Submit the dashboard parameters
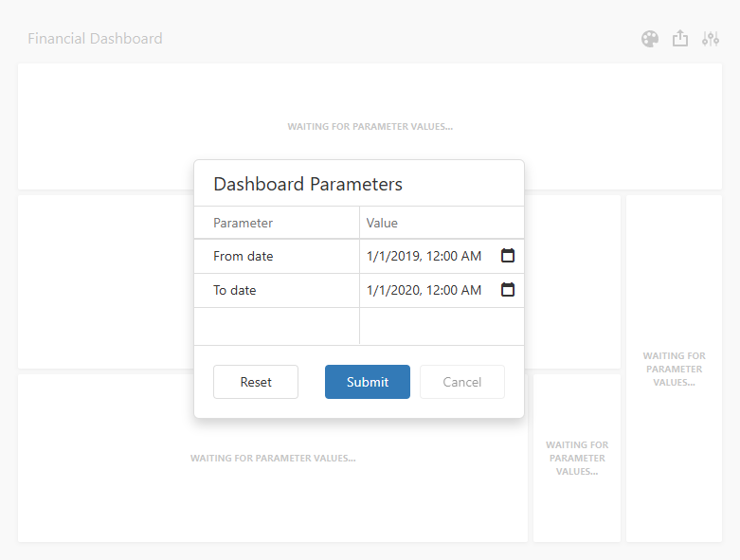Image resolution: width=740 pixels, height=560 pixels. tap(368, 382)
